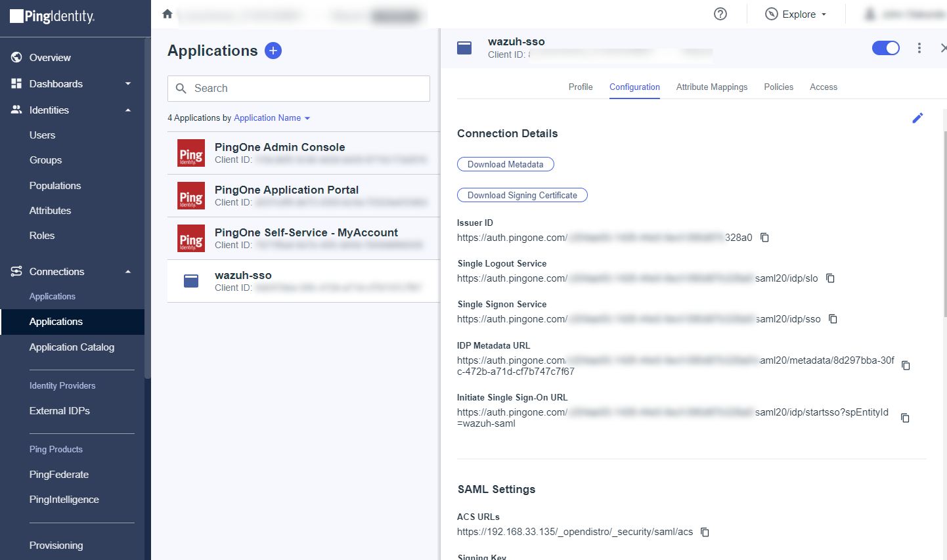Open wazuh-sso more options menu
947x560 pixels.
pyautogui.click(x=919, y=48)
